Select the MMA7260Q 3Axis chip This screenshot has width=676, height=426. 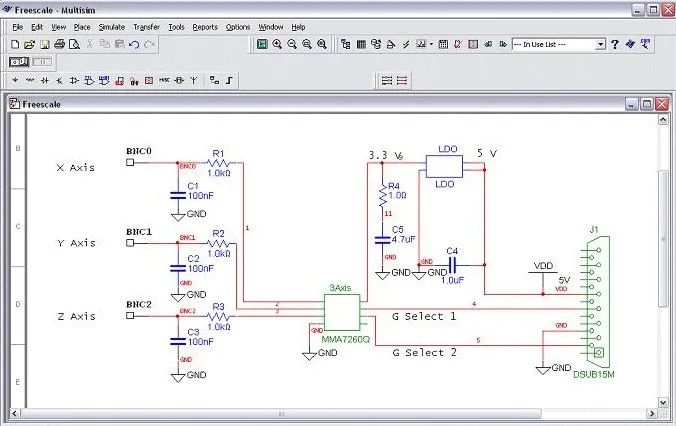click(x=342, y=313)
